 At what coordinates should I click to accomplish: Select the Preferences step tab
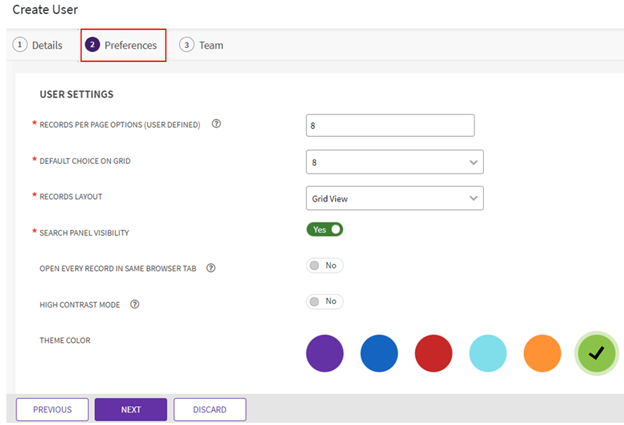coord(122,45)
